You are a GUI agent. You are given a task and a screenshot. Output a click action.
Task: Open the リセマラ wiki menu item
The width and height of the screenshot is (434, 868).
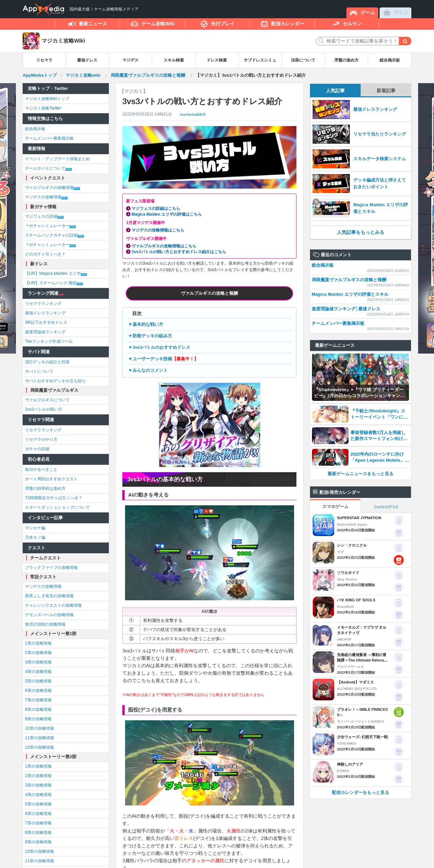[44, 60]
